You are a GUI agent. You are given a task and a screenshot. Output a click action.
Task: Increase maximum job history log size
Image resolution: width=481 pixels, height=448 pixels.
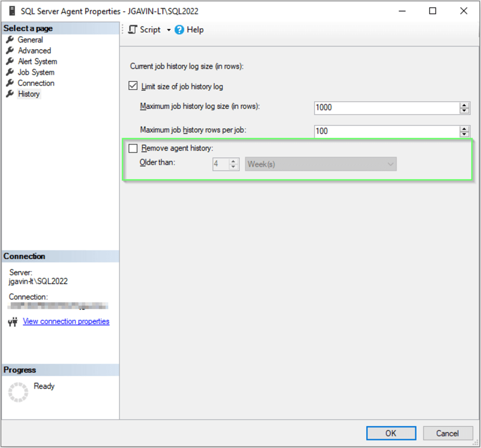point(464,104)
